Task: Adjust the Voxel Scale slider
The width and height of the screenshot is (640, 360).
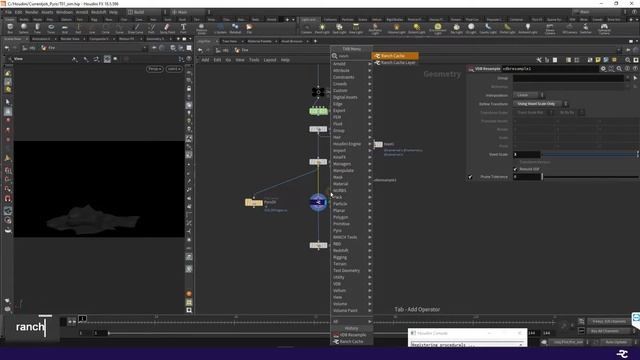Action: point(590,155)
